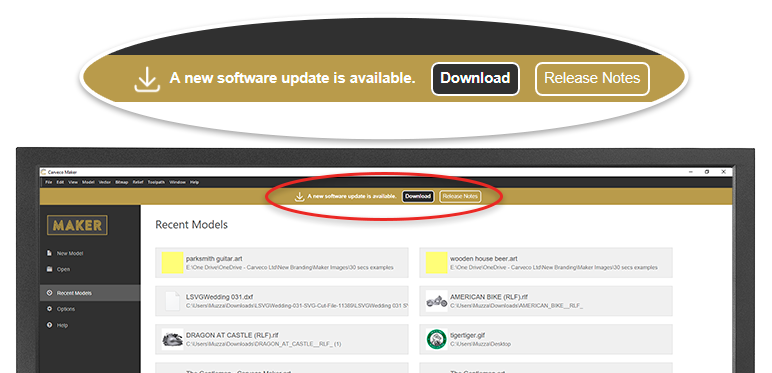The width and height of the screenshot is (772, 373).
Task: Minimize the Carveco Maker window
Action: (x=690, y=172)
